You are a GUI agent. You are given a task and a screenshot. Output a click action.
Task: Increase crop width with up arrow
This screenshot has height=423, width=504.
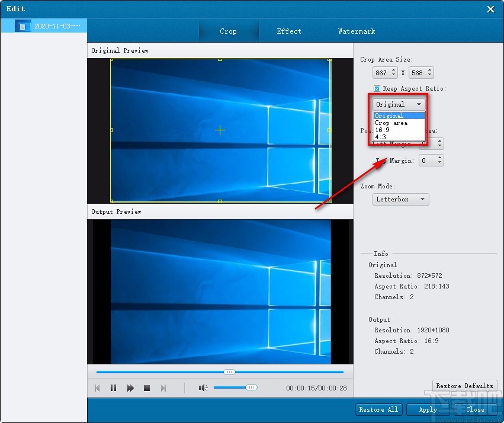click(394, 70)
